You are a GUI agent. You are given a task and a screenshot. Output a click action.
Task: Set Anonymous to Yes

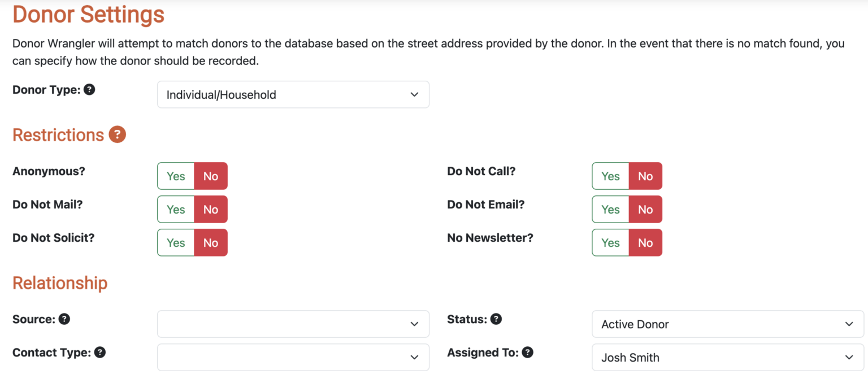(x=175, y=176)
